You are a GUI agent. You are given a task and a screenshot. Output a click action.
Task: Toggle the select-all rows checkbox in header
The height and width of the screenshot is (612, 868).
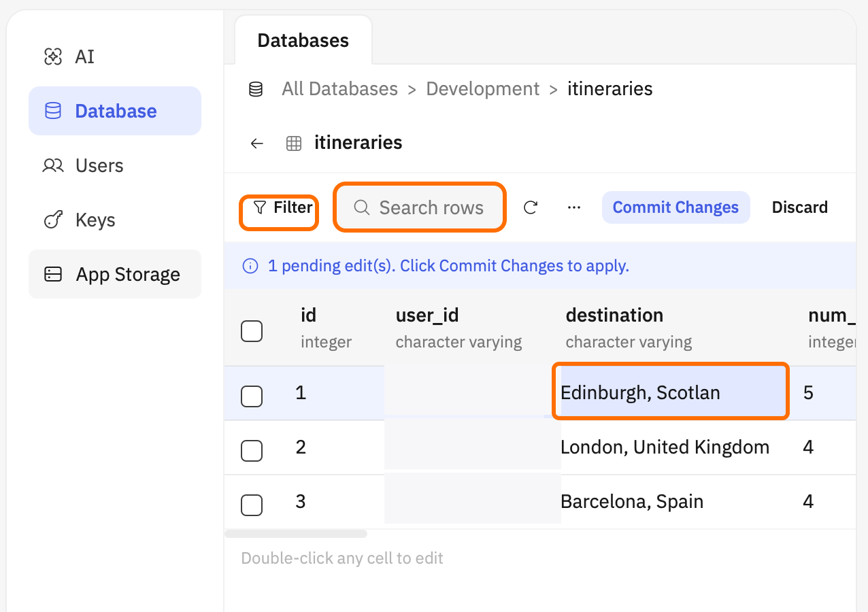point(252,331)
